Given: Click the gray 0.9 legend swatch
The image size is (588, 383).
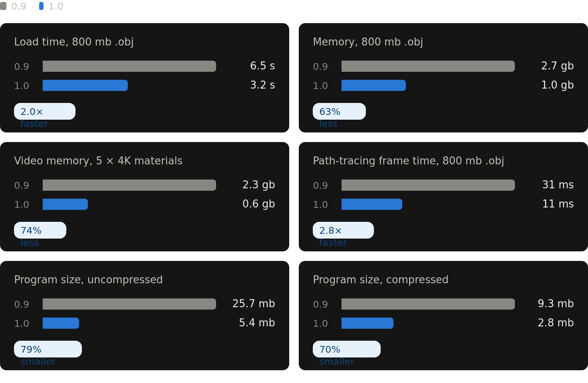Looking at the screenshot, I should click(3, 6).
